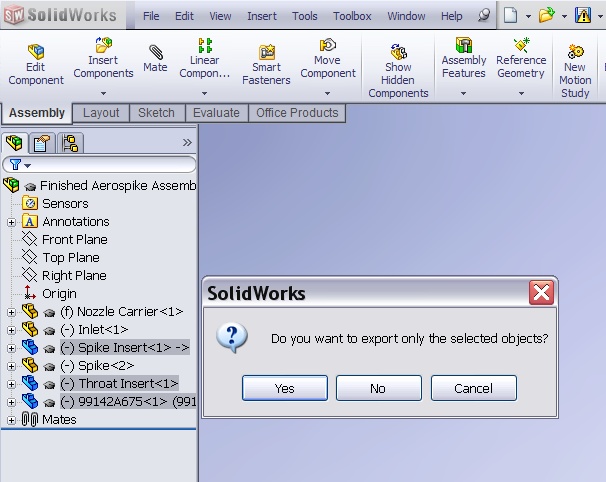
Task: Open Insert Components dropdown arrow
Action: click(x=103, y=93)
